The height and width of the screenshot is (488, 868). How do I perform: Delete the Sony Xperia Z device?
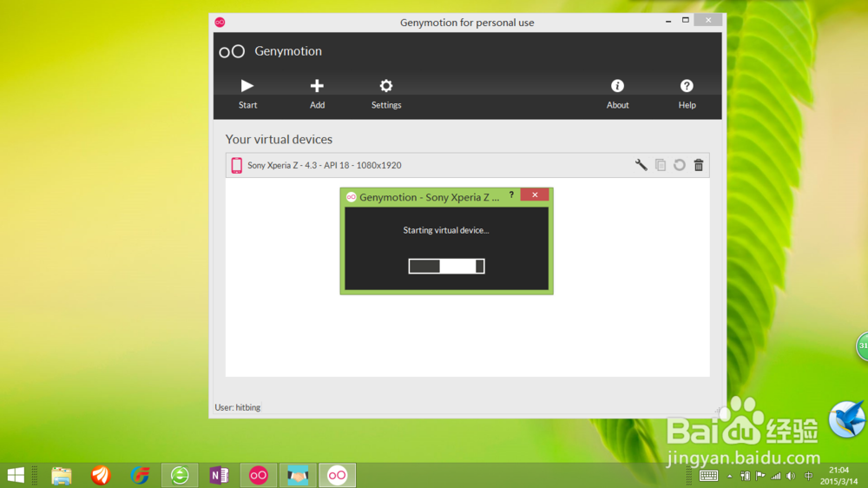(699, 165)
